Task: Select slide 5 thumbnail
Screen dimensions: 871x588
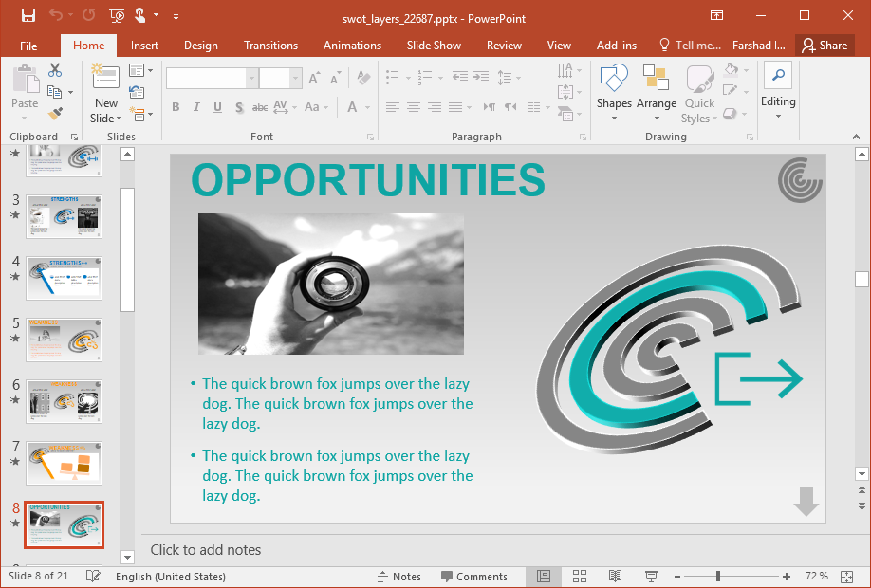Action: (65, 340)
